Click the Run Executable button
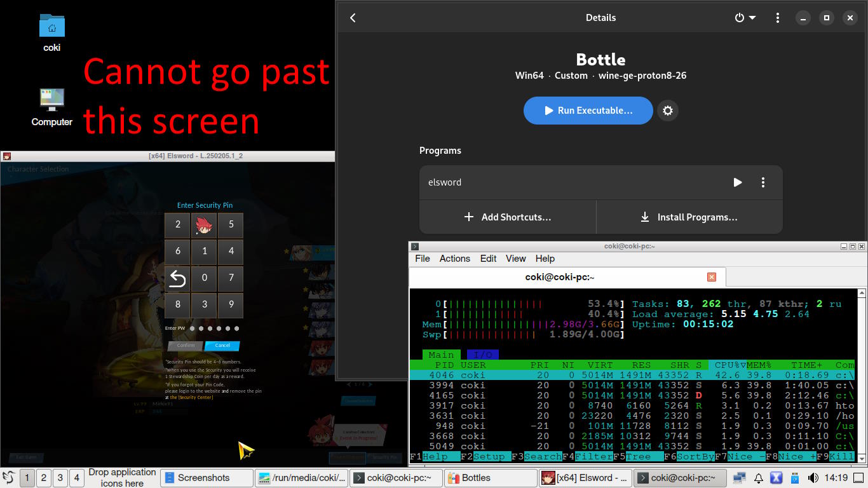 (x=588, y=111)
